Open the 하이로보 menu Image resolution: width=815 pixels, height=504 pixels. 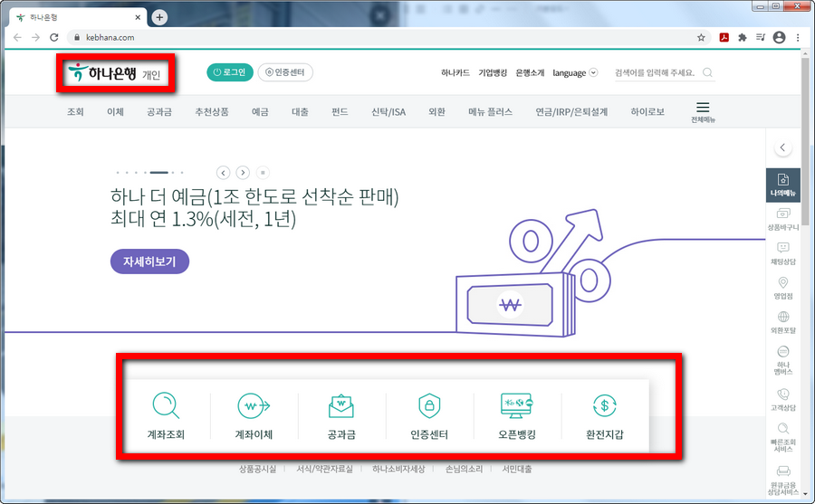[x=647, y=111]
